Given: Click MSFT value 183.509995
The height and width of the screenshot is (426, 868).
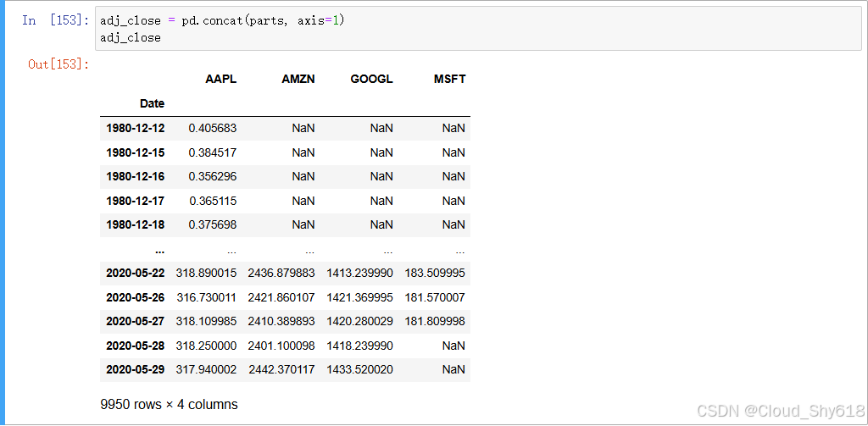Looking at the screenshot, I should (x=435, y=274).
